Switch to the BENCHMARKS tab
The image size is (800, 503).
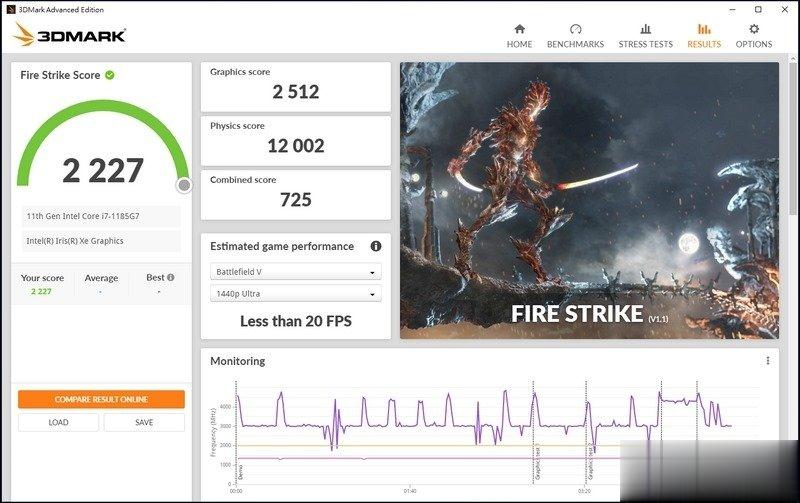[576, 36]
